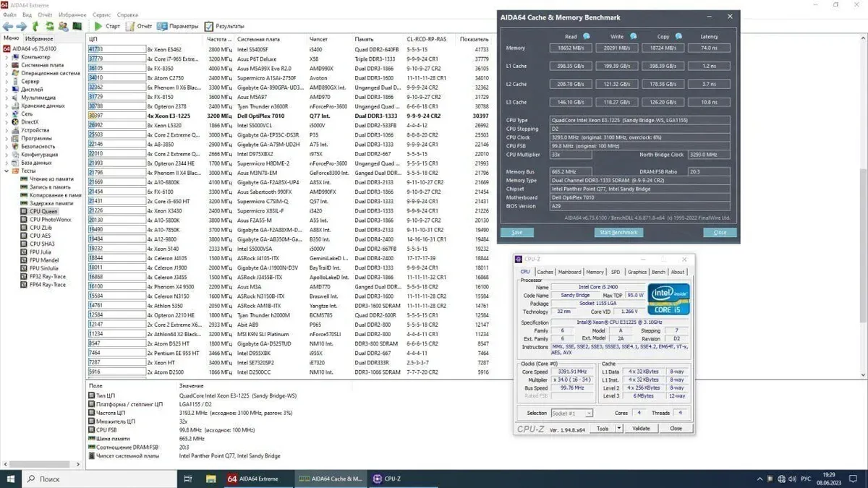The width and height of the screenshot is (868, 488).
Task: Open the Mainboard tab in CPU-Z
Action: click(x=569, y=272)
